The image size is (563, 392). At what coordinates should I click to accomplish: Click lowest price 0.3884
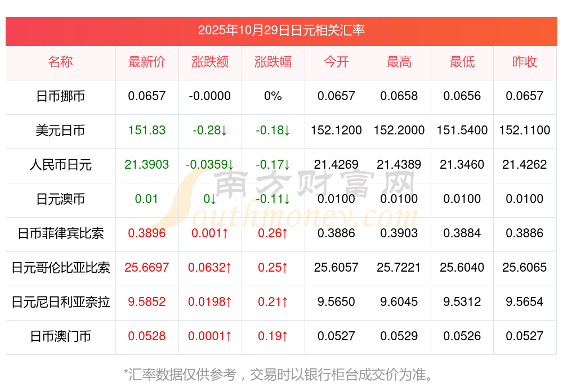[462, 233]
